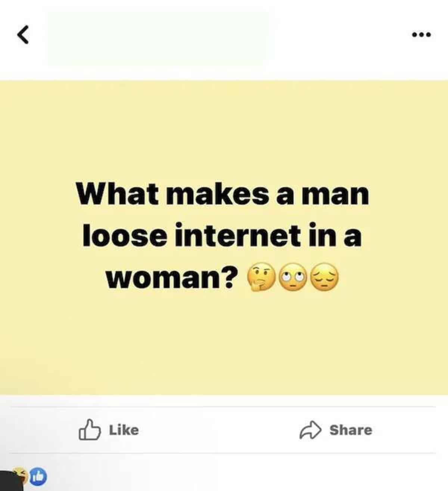Click the Share label text

(x=351, y=430)
